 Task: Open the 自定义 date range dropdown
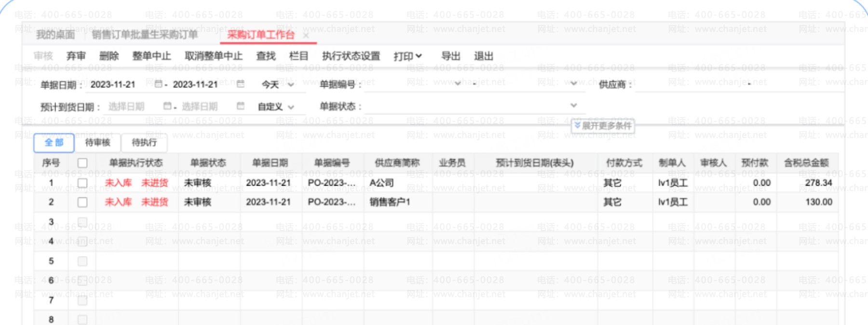coord(276,107)
